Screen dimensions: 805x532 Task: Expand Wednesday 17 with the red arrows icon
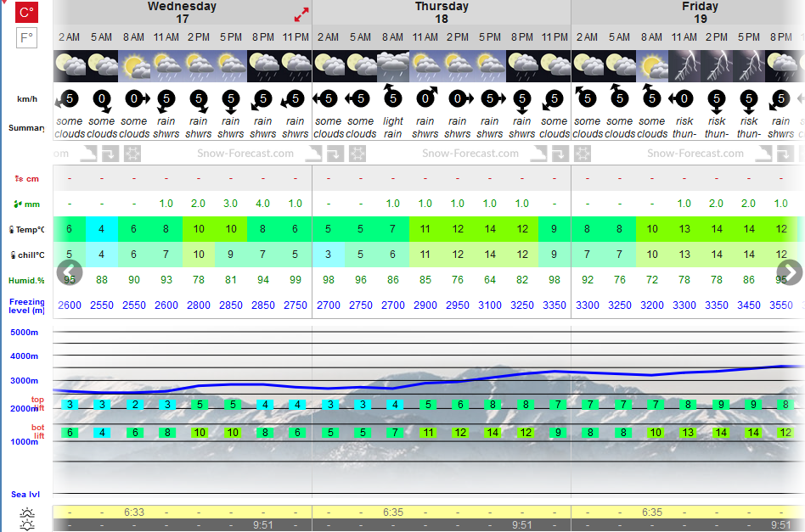point(301,14)
